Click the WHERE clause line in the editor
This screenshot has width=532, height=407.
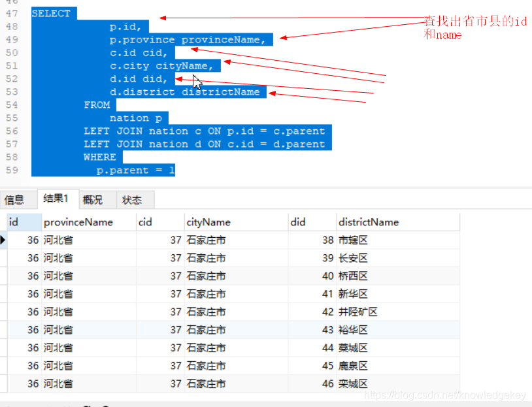[99, 157]
